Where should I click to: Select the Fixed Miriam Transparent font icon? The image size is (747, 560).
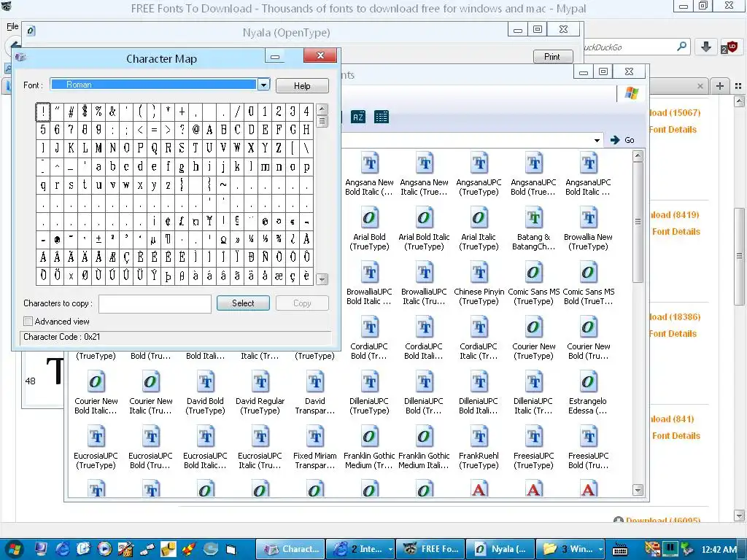pos(315,437)
